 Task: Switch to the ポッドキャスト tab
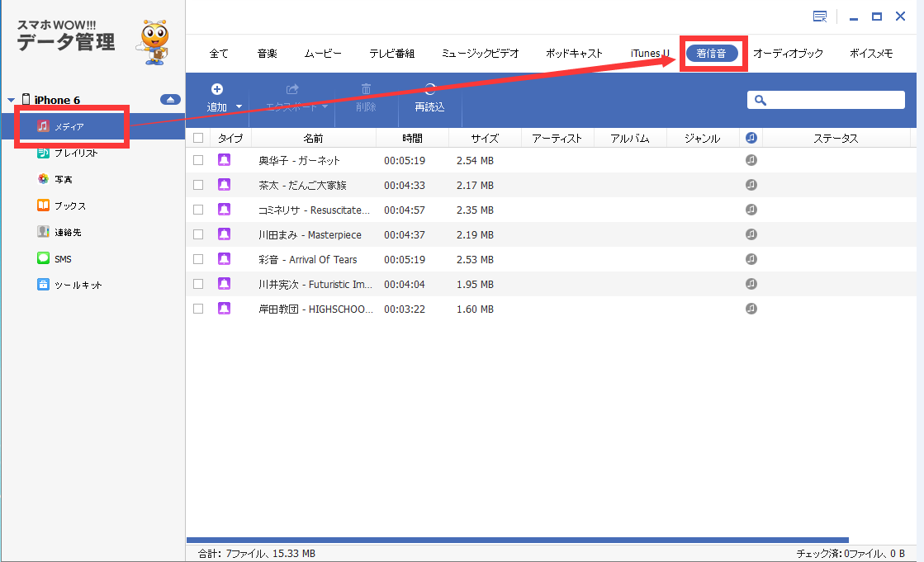574,53
